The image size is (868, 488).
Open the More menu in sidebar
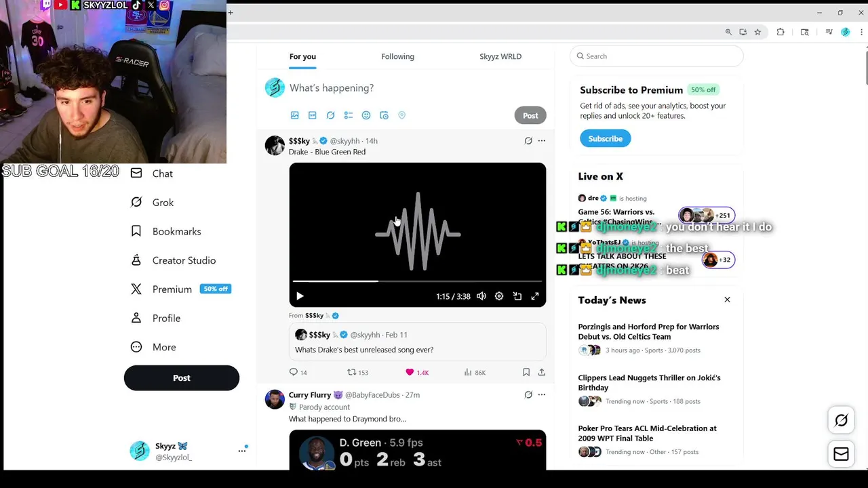(154, 347)
